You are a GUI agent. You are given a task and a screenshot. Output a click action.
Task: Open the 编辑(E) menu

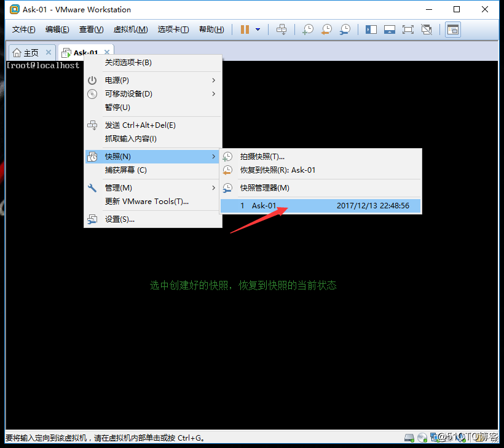tap(57, 29)
